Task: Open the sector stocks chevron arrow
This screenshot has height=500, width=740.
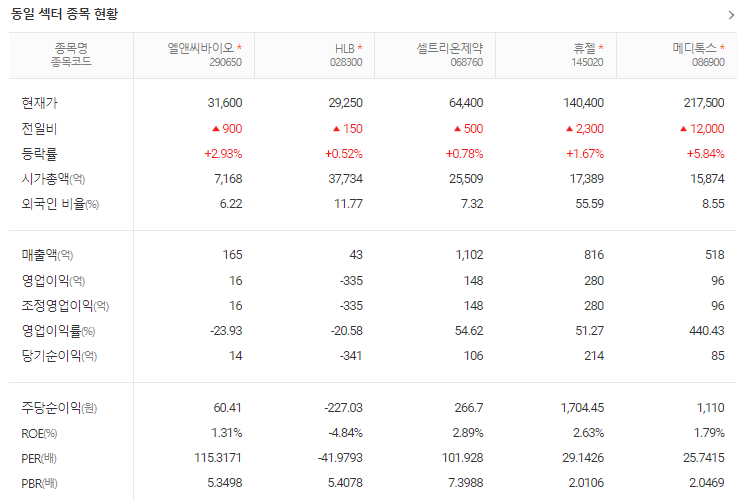Action: [732, 15]
